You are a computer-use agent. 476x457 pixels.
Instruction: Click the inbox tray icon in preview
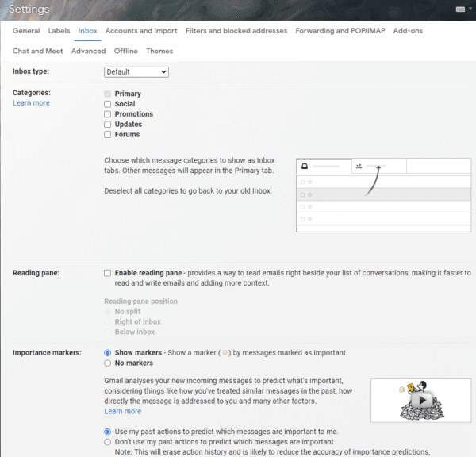point(304,167)
